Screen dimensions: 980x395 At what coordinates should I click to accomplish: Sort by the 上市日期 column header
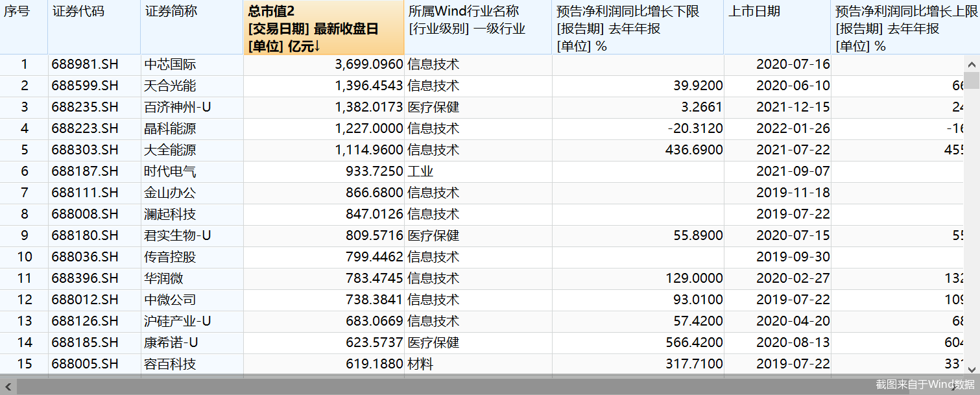click(x=778, y=27)
